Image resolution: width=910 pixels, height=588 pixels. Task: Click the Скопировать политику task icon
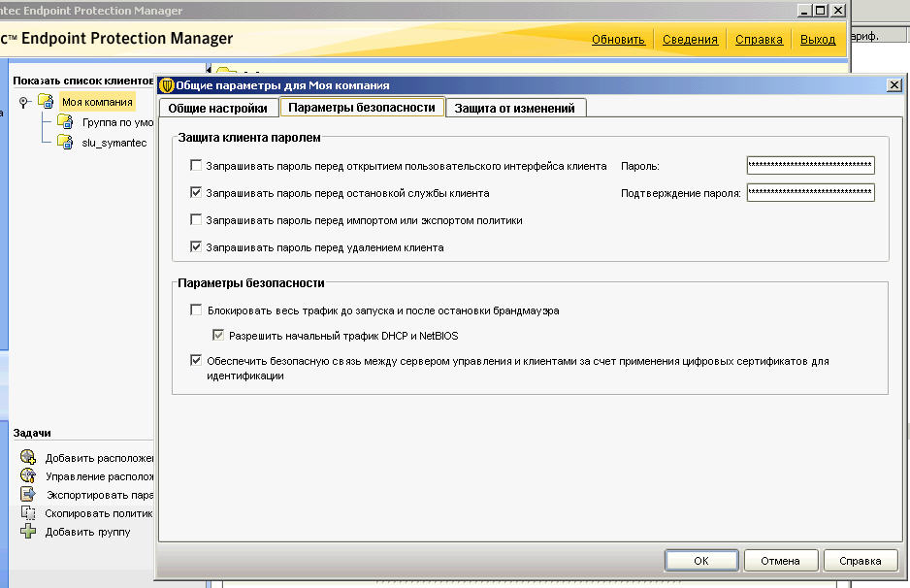coord(28,512)
